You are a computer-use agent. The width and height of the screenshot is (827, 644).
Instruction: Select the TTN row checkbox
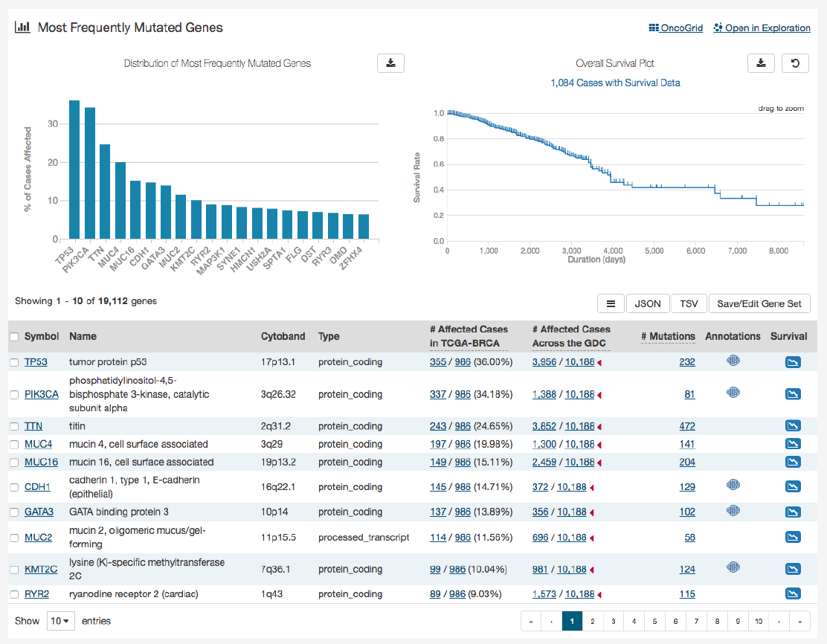point(14,426)
